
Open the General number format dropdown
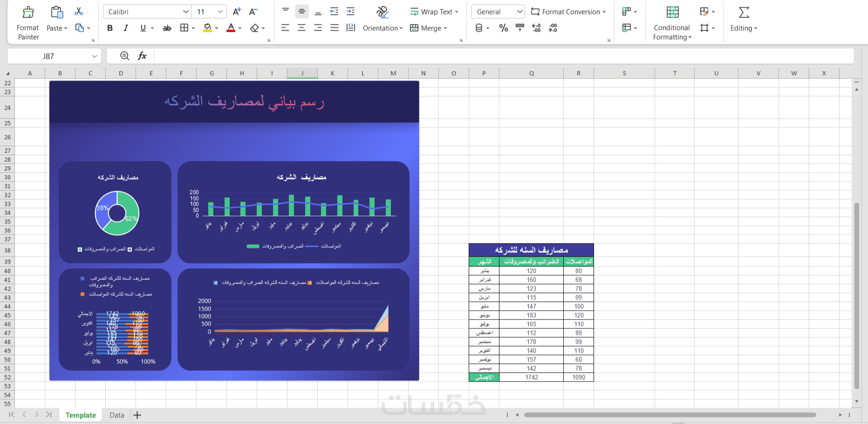(x=519, y=12)
